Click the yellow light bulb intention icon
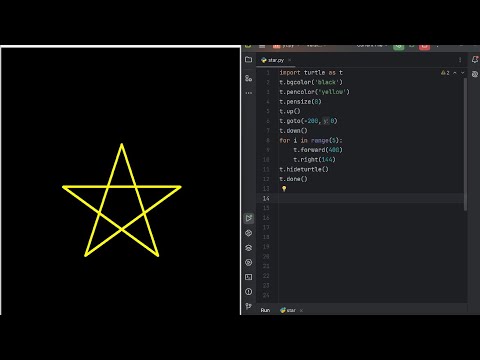The image size is (480, 360). pos(284,189)
